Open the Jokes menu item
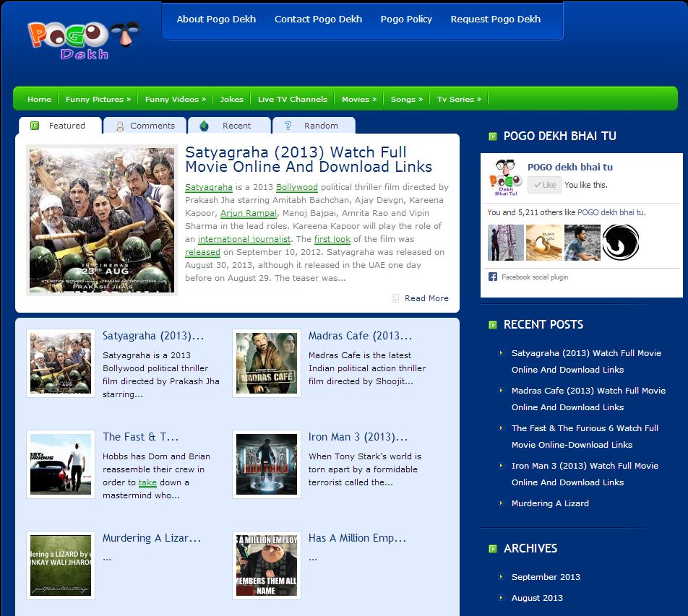 pyautogui.click(x=232, y=100)
